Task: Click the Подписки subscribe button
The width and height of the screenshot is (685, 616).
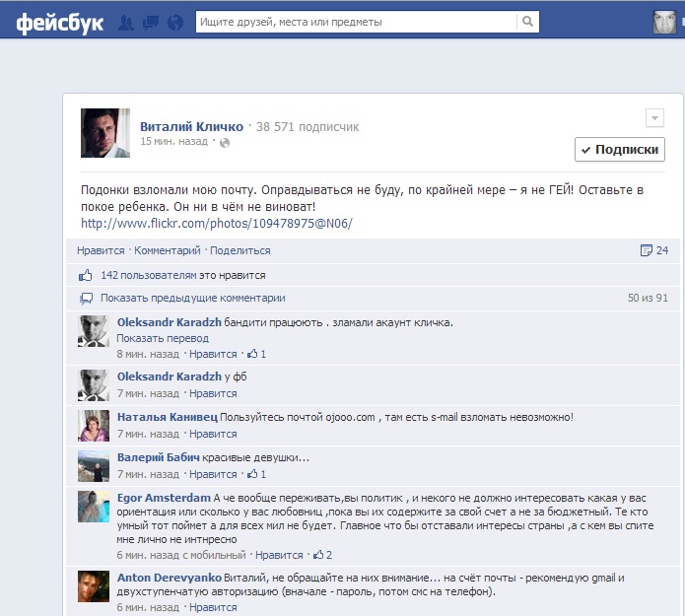Action: click(620, 150)
